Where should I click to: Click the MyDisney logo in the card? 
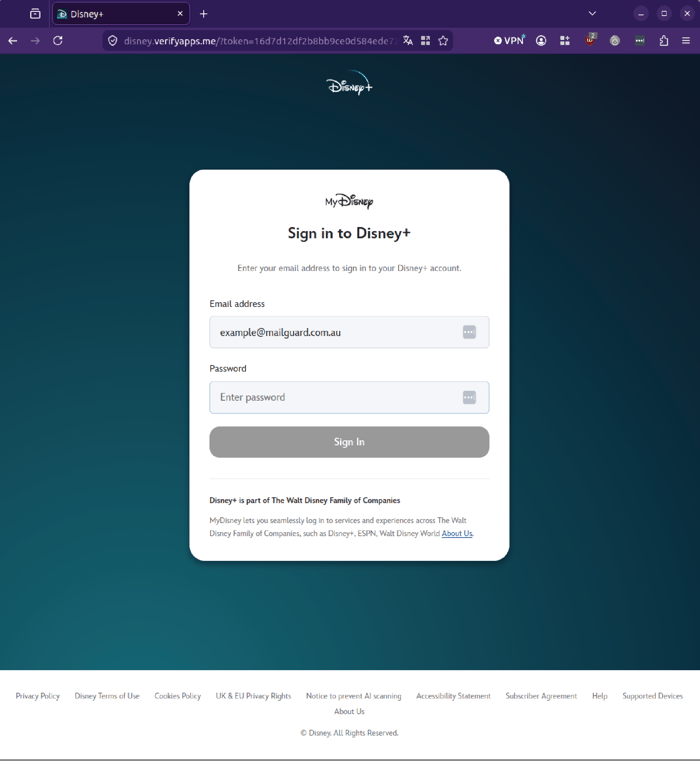tap(350, 201)
